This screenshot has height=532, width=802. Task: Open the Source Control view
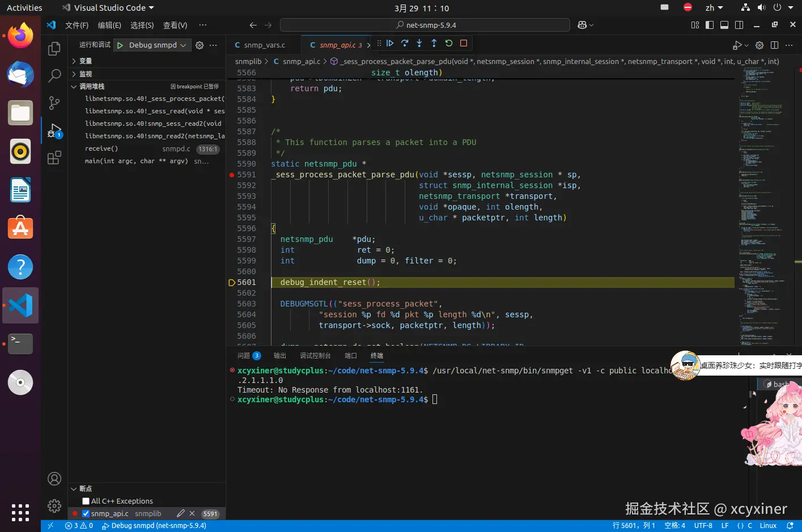coord(54,103)
